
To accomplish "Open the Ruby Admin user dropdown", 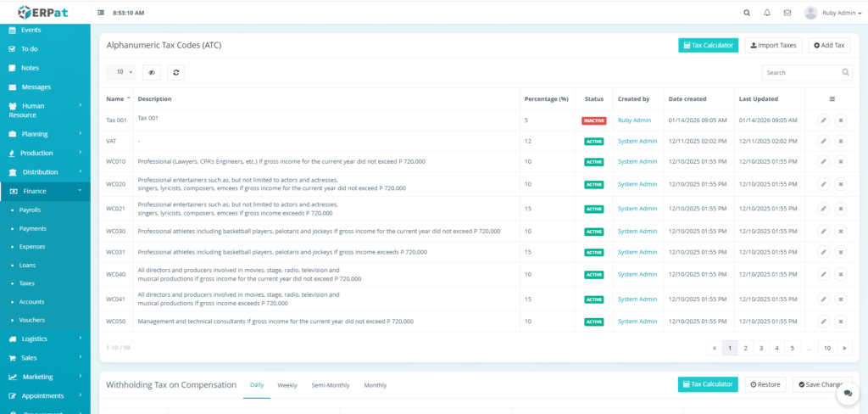I will [829, 13].
